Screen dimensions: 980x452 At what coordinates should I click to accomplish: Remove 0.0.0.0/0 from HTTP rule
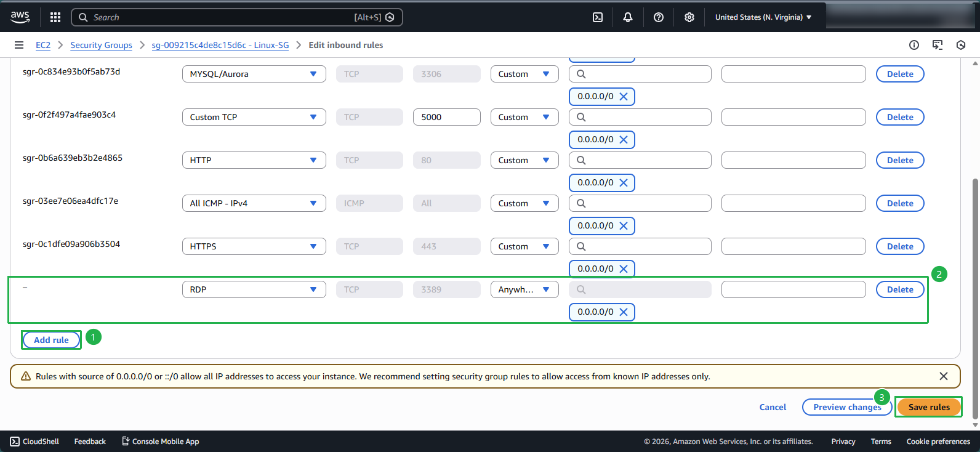click(624, 183)
